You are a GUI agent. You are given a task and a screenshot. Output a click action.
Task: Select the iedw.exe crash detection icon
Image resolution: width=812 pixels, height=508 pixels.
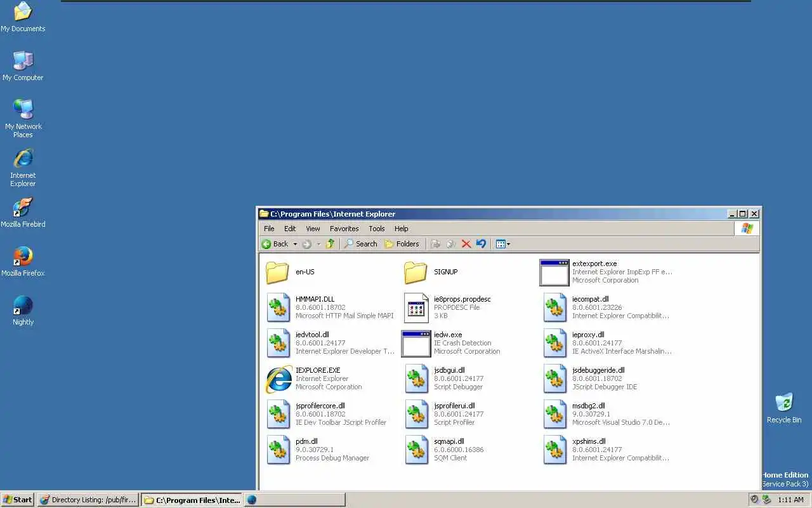[x=416, y=344]
